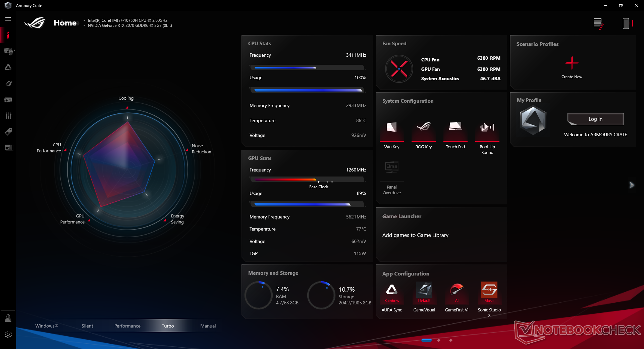Open the Settings gear icon
Viewport: 644px width, 349px height.
point(8,334)
